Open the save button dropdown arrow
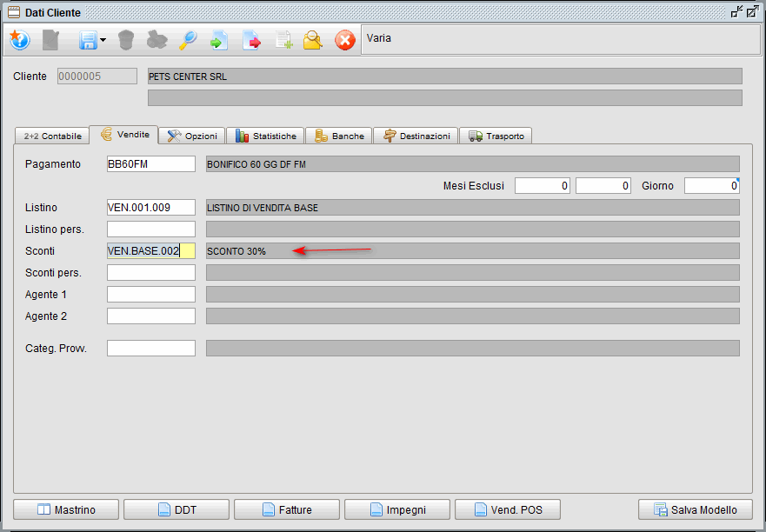766x532 pixels. (x=103, y=40)
